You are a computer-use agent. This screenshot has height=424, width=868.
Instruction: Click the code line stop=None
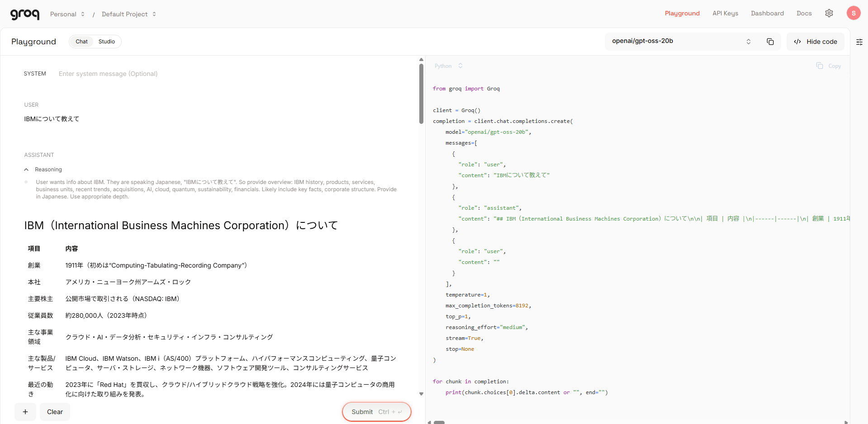click(x=460, y=349)
